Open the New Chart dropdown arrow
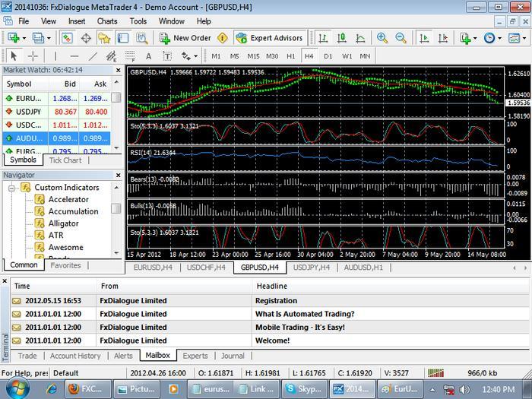The height and width of the screenshot is (399, 532). (24, 38)
